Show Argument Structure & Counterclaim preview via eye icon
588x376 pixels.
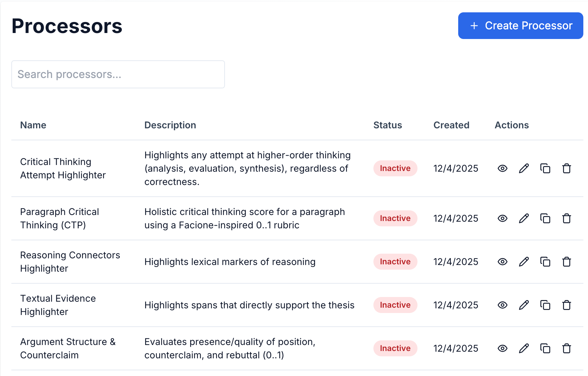[503, 348]
